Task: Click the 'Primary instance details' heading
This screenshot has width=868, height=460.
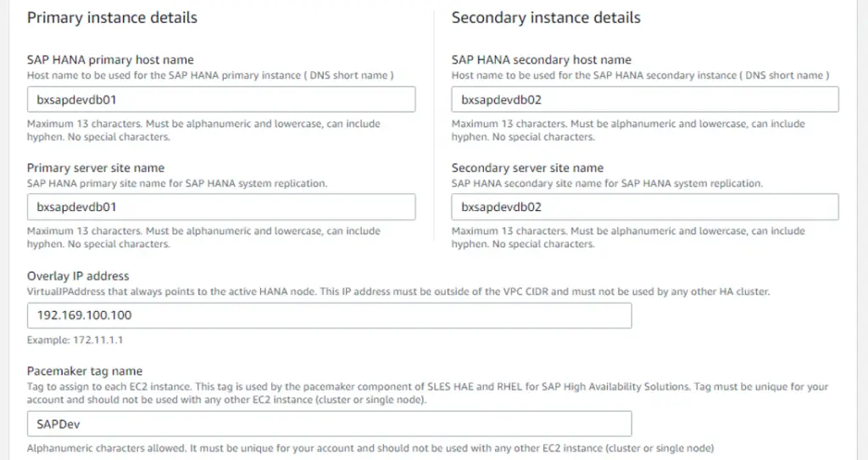Action: (112, 18)
